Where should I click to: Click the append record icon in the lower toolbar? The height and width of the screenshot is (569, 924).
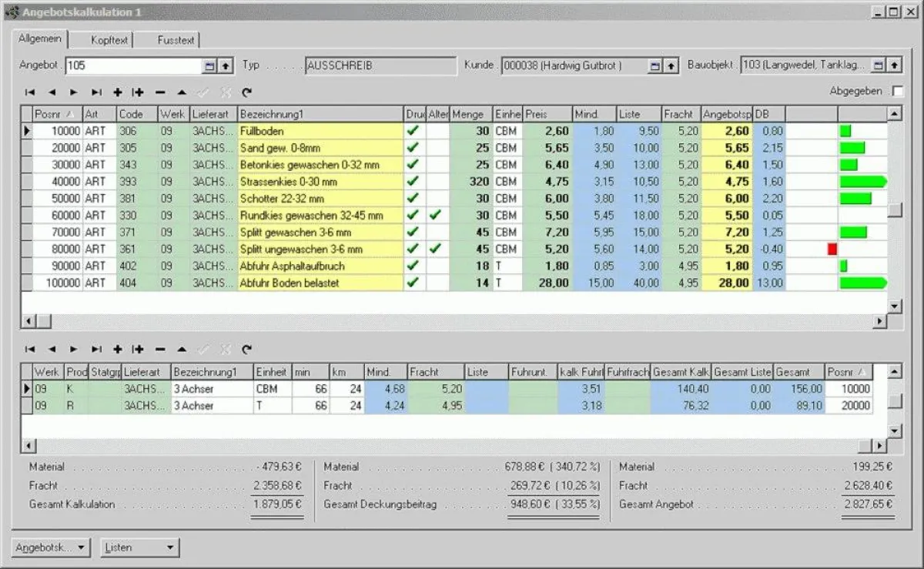[136, 349]
